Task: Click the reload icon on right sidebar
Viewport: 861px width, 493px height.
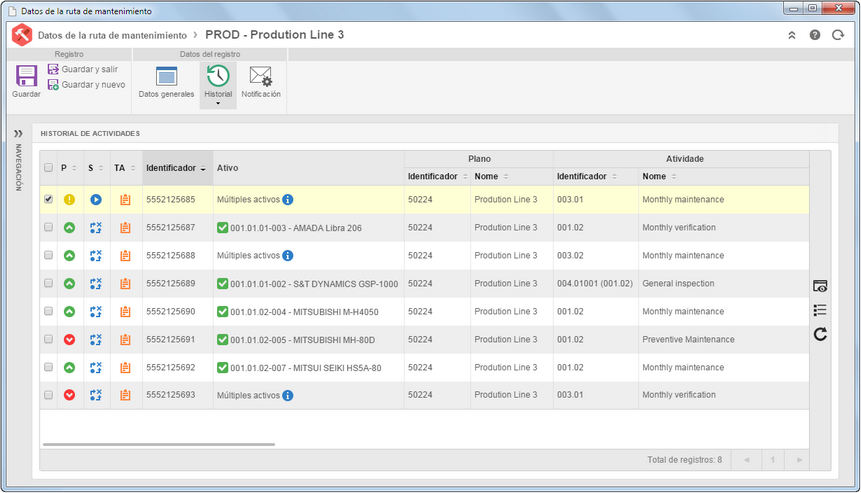Action: (x=820, y=334)
